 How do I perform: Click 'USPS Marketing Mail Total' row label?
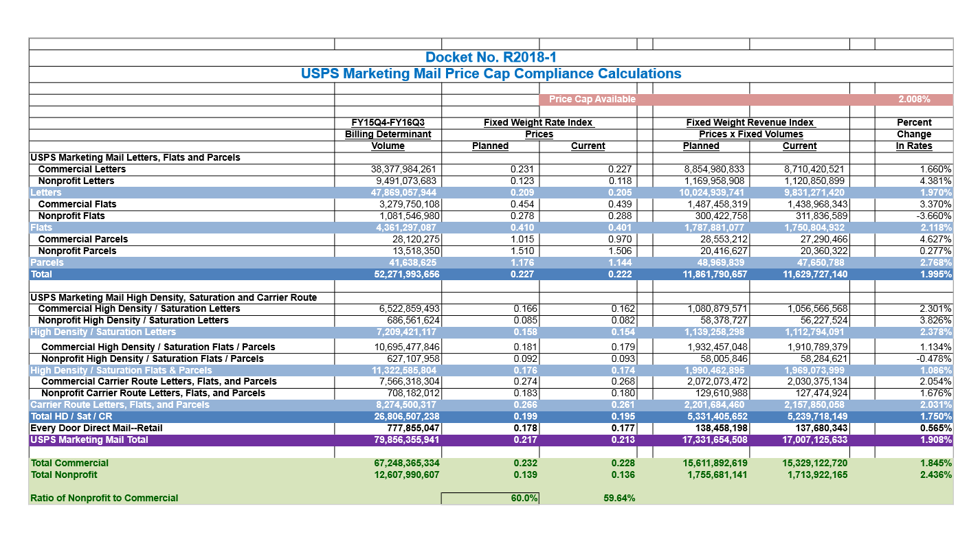point(89,440)
